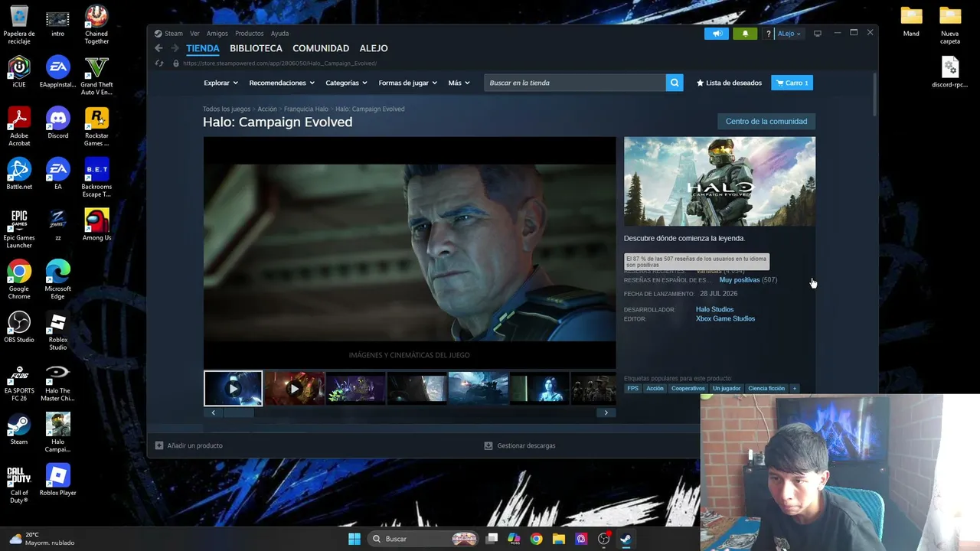Click the media strip scrollbar handle
980x551 pixels.
click(x=238, y=413)
